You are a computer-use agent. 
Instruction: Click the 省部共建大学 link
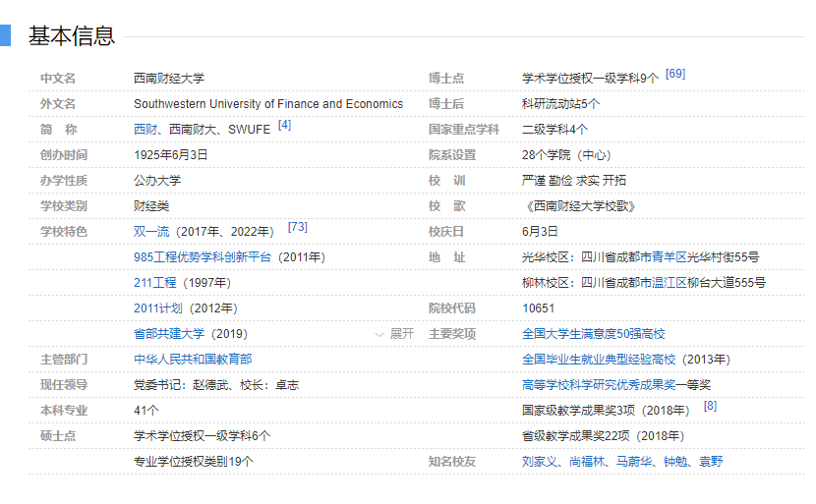point(169,334)
